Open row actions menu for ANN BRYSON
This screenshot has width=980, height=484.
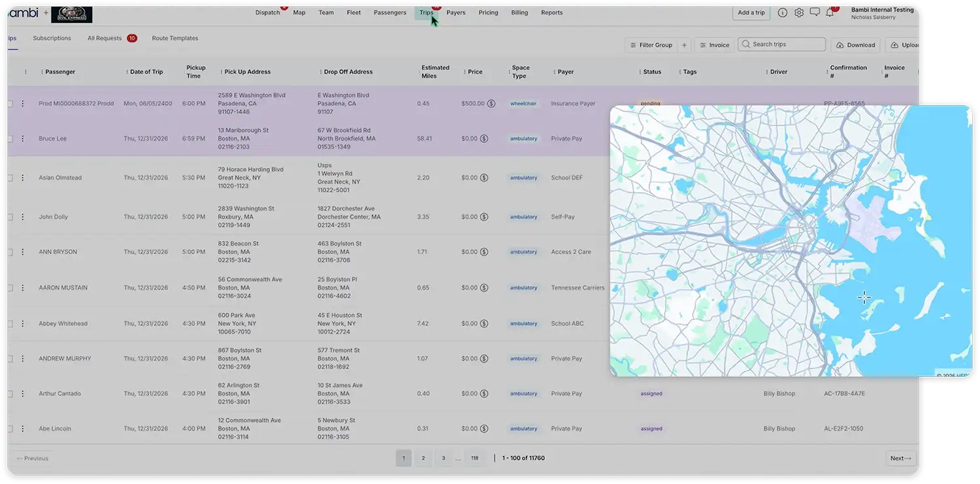pyautogui.click(x=22, y=252)
